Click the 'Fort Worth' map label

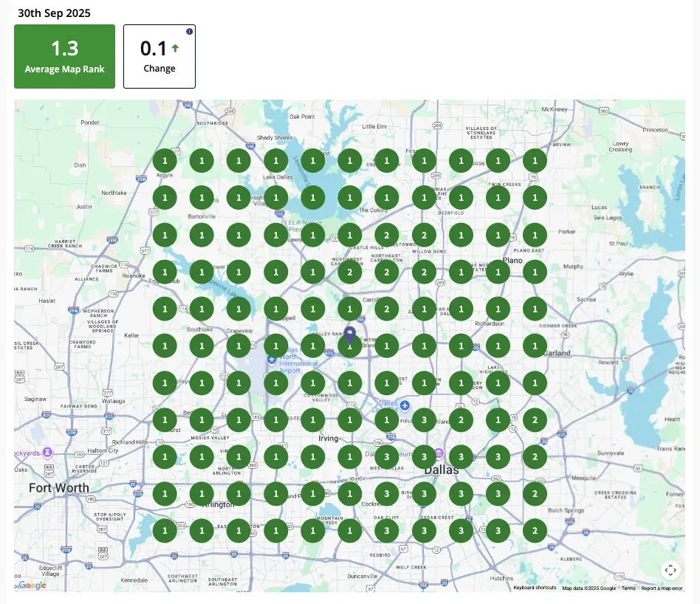pos(59,488)
